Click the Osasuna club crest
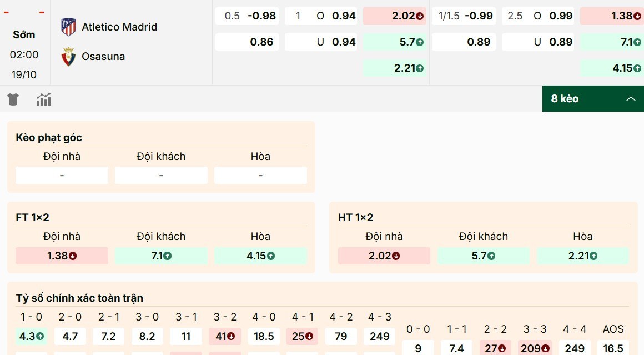The width and height of the screenshot is (644, 355). tap(67, 56)
